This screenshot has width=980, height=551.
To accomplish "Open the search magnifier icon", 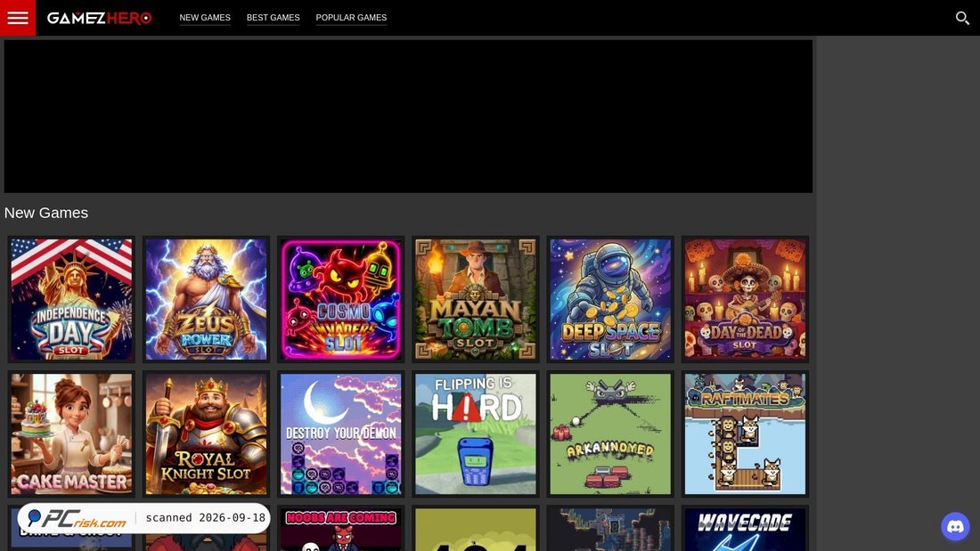I will pos(962,18).
